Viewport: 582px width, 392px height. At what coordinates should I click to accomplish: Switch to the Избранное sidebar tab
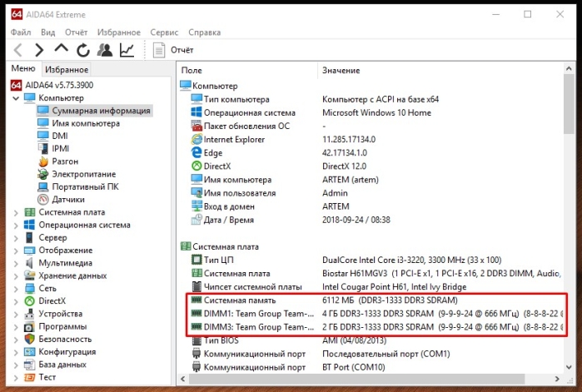pos(67,69)
